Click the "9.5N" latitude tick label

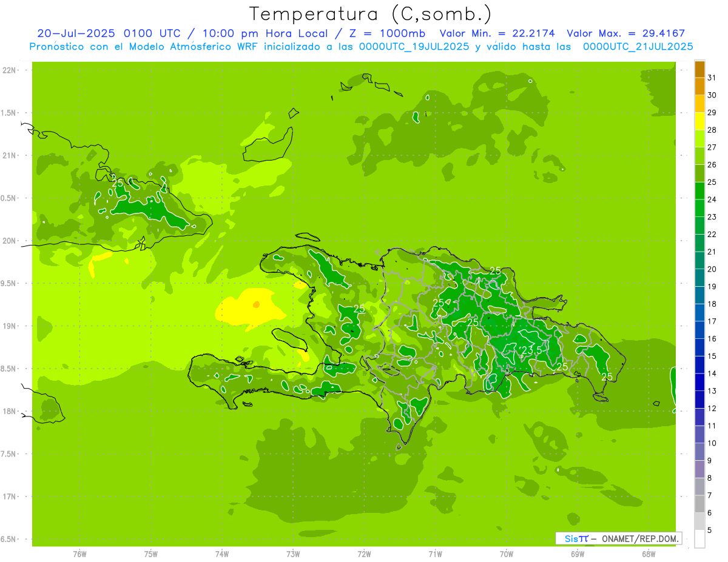pyautogui.click(x=9, y=283)
